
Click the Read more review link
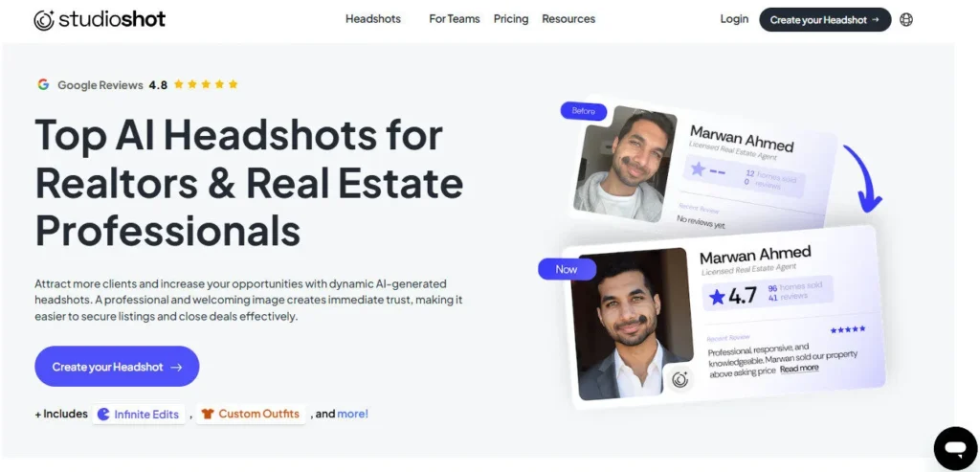pyautogui.click(x=799, y=369)
